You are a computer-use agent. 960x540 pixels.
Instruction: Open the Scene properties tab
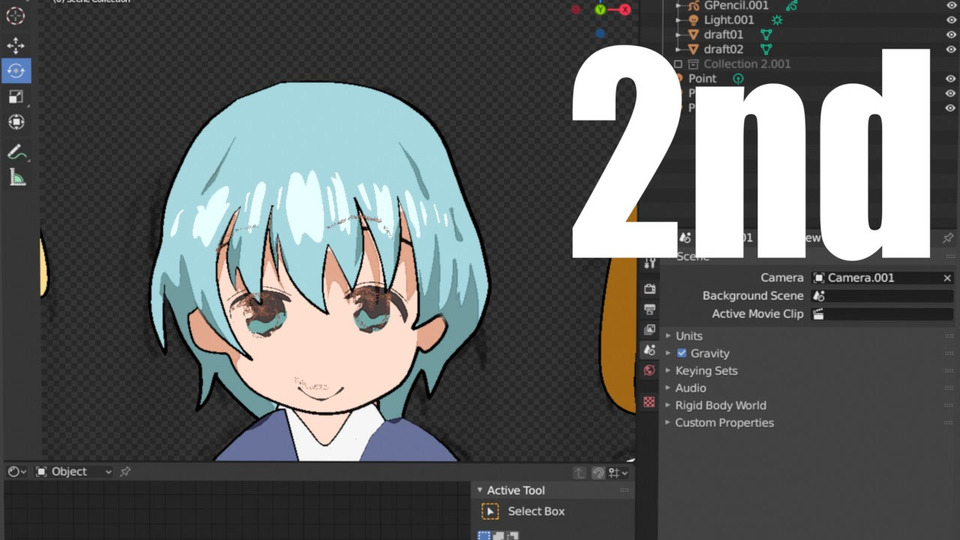click(x=650, y=350)
